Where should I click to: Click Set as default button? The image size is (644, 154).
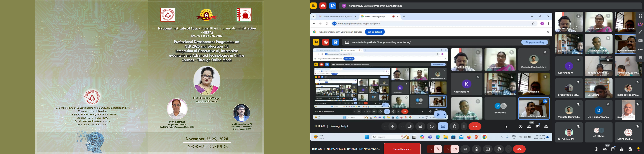(375, 32)
